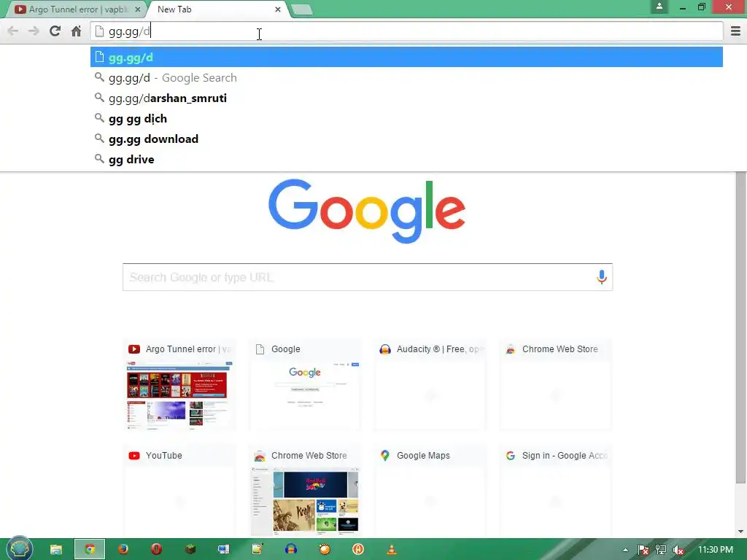Click the Chrome taskbar icon

pos(90,550)
